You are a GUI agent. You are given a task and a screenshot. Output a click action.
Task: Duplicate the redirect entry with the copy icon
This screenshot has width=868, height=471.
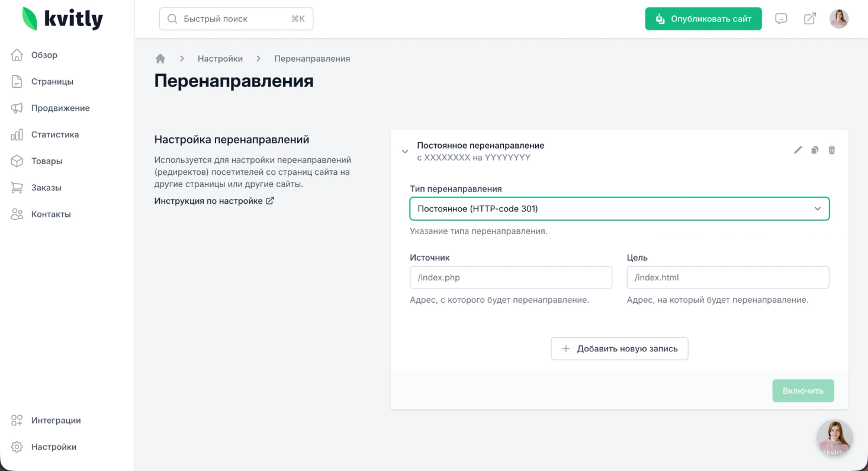815,150
